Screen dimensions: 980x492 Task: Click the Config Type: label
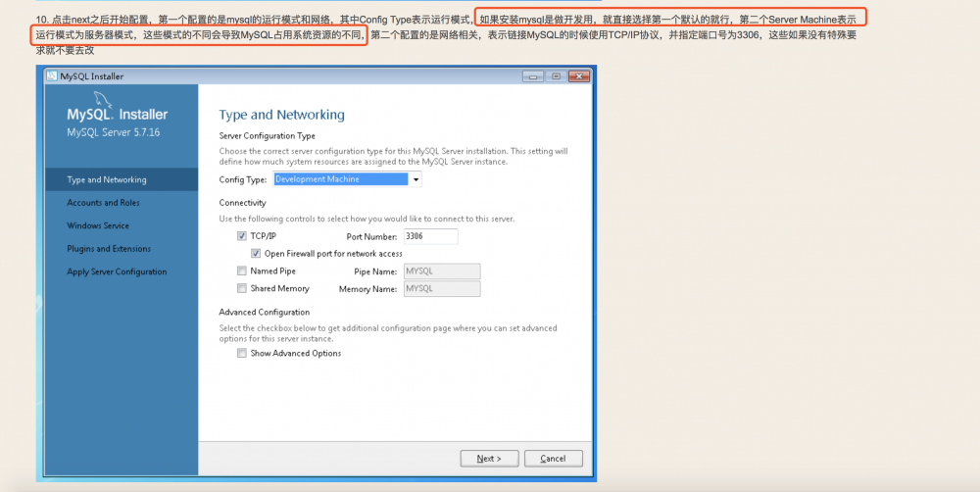[243, 180]
